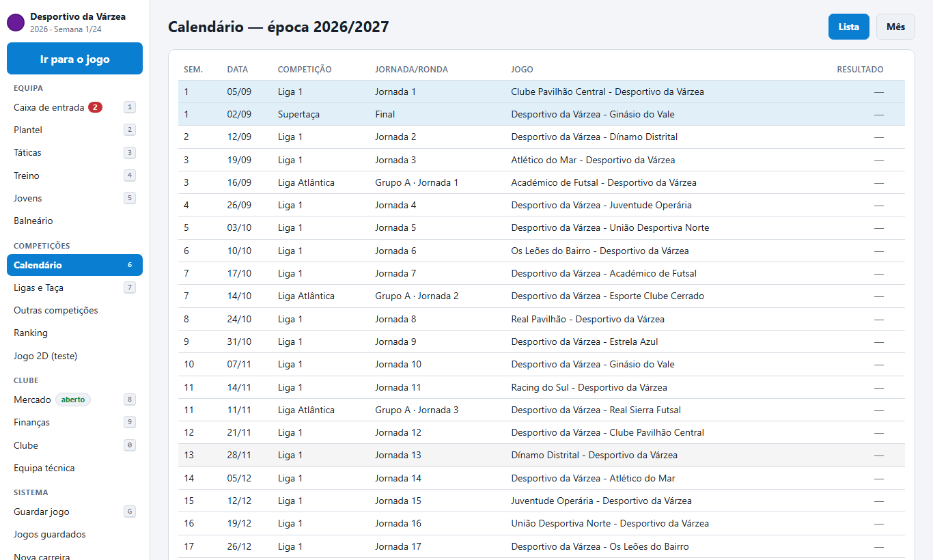The width and height of the screenshot is (933, 560).
Task: Select the Supertaça Final match row
Action: (542, 114)
